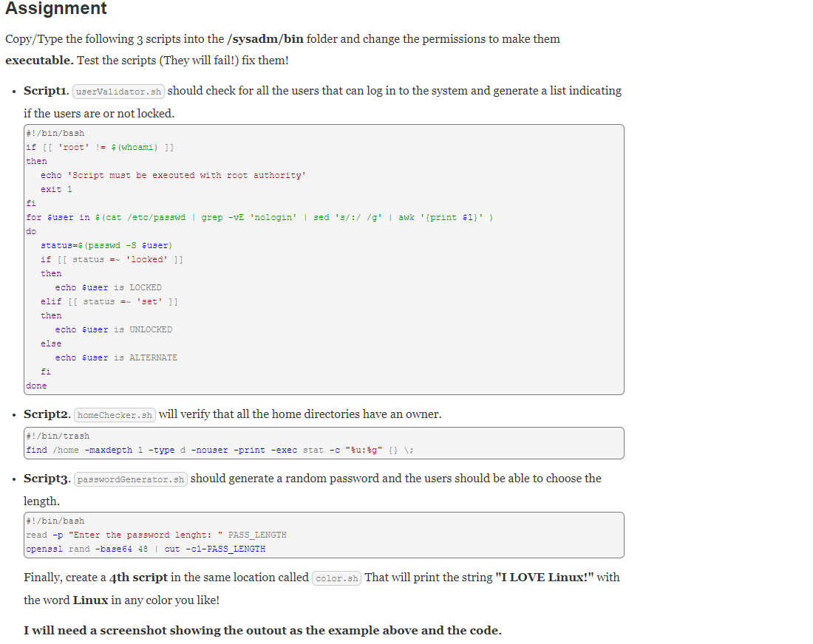Viewport: 813px width, 644px height.
Task: Click the line "if [[ 'root' != $(whoami) ]]"
Action: coord(100,148)
